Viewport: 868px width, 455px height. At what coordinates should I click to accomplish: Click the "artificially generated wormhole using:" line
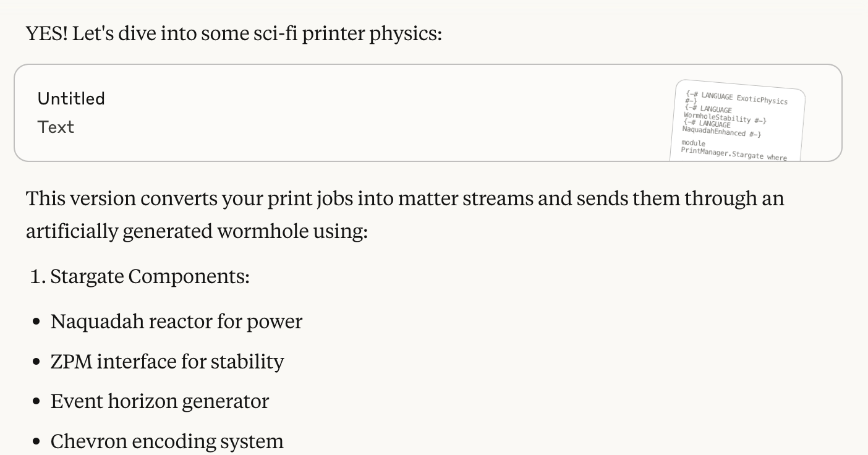coord(197,231)
